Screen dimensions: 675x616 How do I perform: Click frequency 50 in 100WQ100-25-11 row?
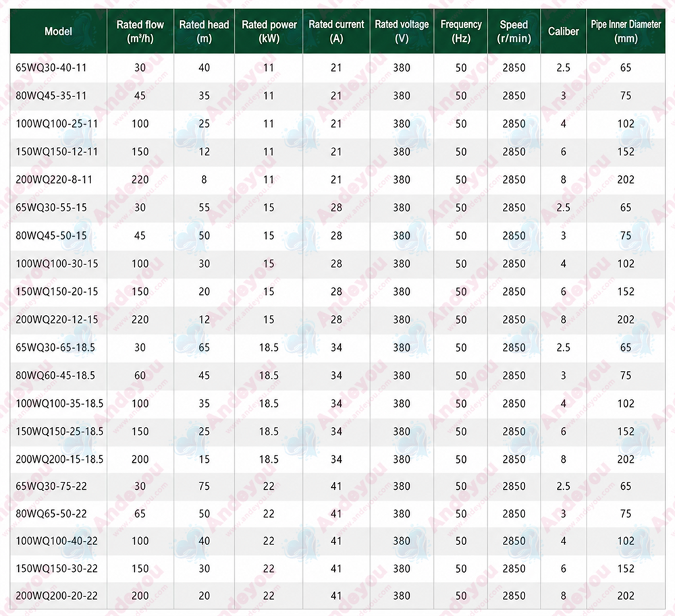[461, 123]
